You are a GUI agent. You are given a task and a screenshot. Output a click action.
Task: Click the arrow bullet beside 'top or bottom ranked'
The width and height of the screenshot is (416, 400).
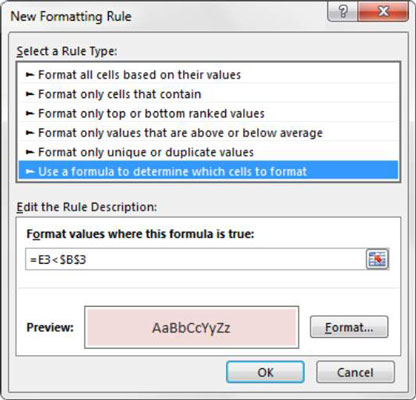click(30, 114)
